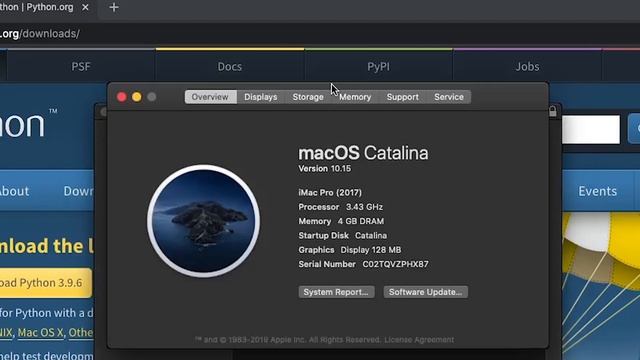Click the Memory 4 GB DRAM line
The image size is (640, 360).
click(341, 221)
